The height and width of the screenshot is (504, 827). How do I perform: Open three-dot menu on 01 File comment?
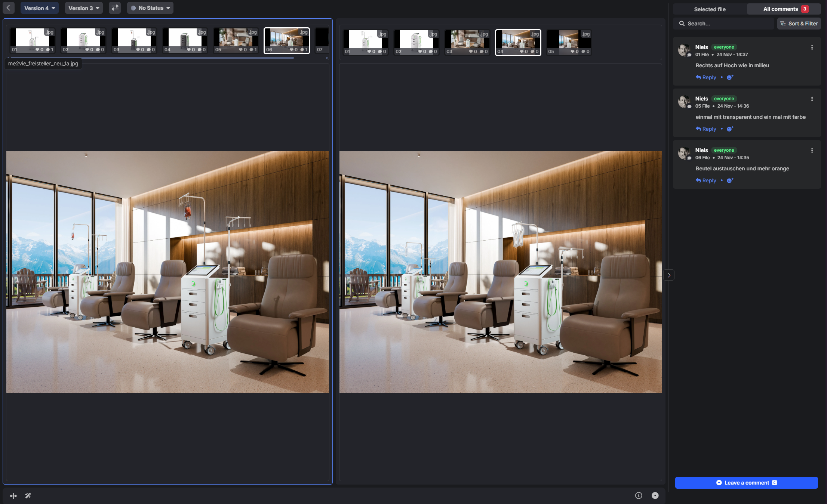pyautogui.click(x=812, y=47)
